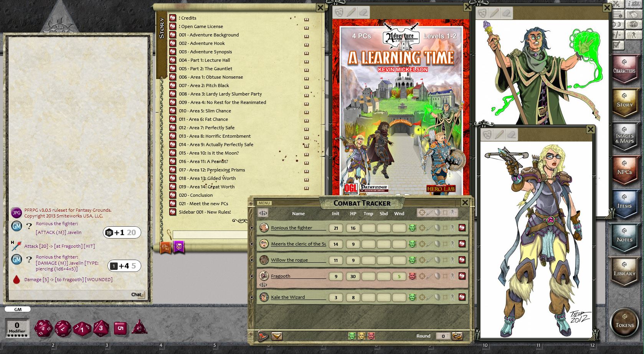This screenshot has width=644, height=354.
Task: Open the modifiers list icon in the top-right toolbar
Action: [x=618, y=14]
